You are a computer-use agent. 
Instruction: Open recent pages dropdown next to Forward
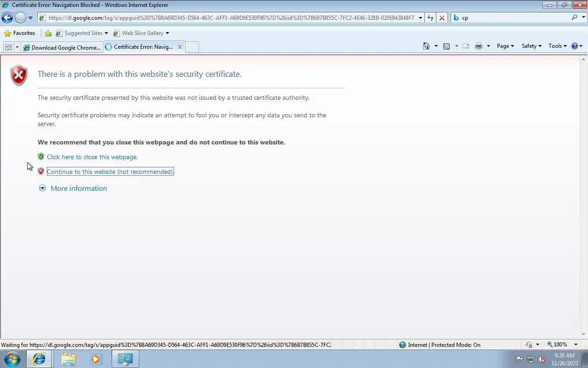[30, 18]
